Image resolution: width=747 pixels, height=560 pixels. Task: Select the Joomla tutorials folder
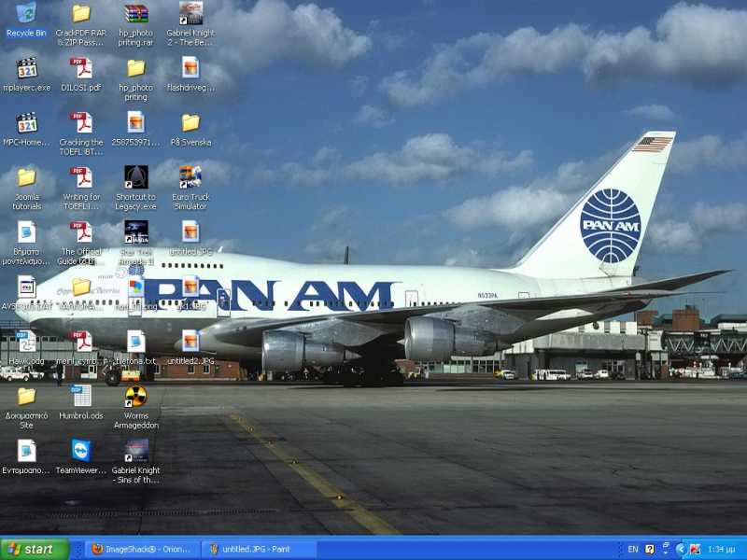(x=26, y=176)
